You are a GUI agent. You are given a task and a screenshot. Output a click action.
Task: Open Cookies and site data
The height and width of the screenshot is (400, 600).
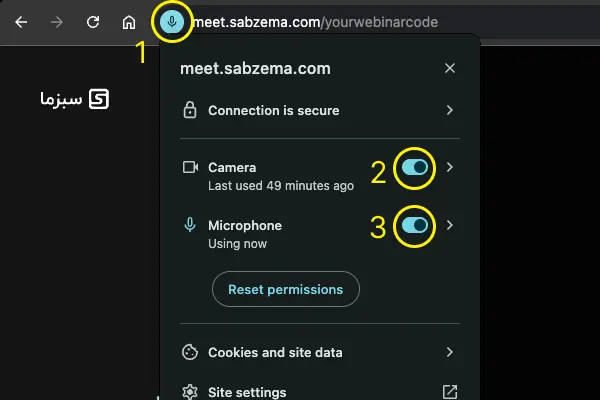tap(275, 352)
